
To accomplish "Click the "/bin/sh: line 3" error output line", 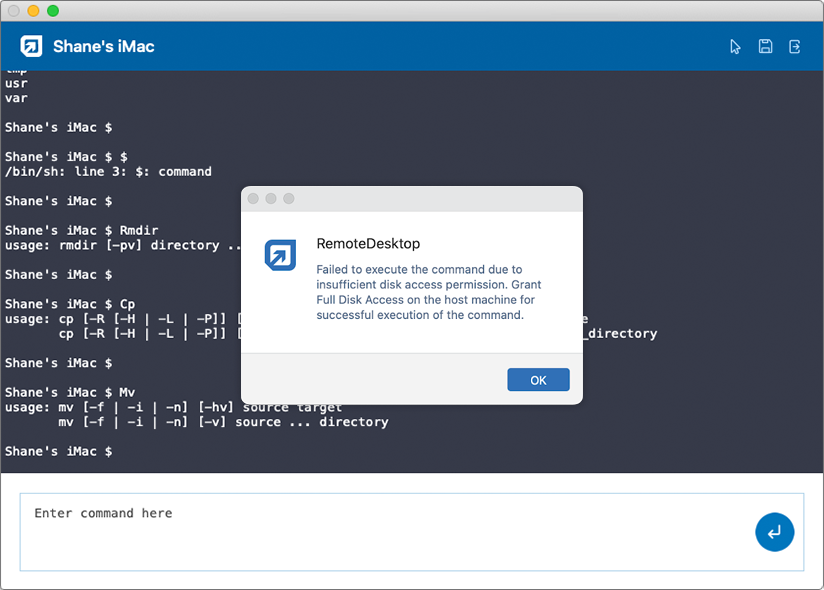I will click(x=108, y=172).
